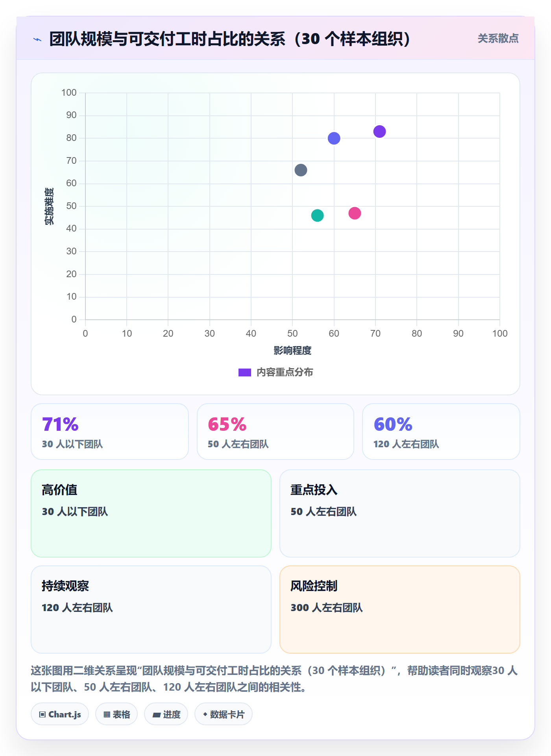Click the diamond icon on 数据卡片 chip

[x=205, y=714]
